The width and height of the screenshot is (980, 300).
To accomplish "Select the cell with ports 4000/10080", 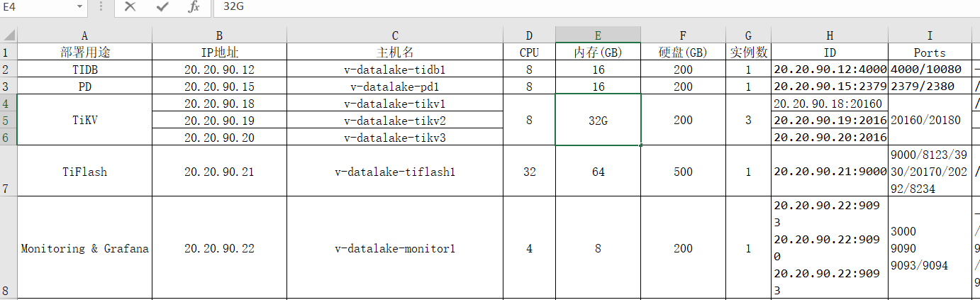I will [x=930, y=70].
